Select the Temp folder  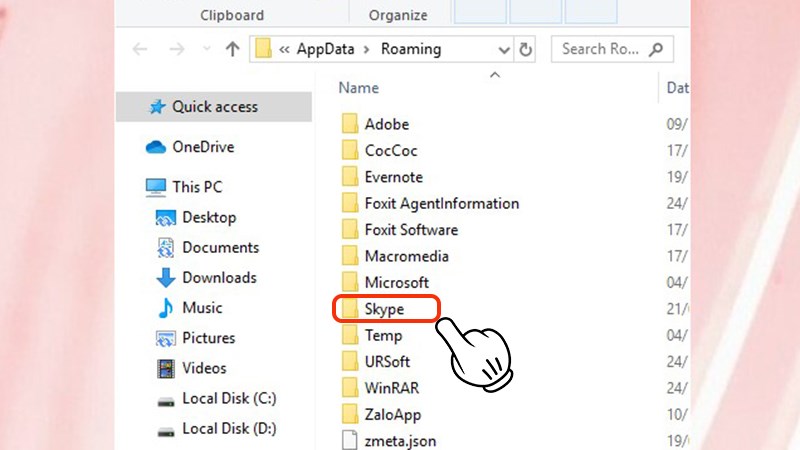[383, 336]
